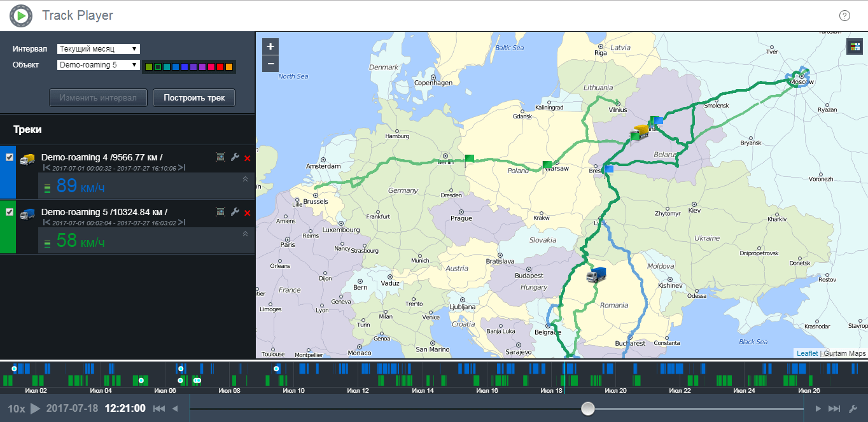Change the 10x playback speed

click(x=17, y=409)
